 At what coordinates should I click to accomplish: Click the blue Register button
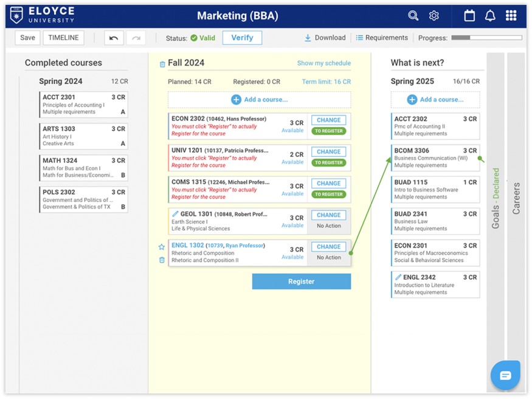(301, 282)
